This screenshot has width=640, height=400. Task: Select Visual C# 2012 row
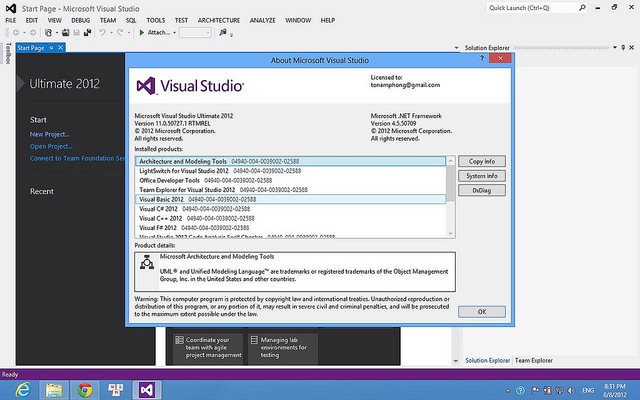click(291, 209)
